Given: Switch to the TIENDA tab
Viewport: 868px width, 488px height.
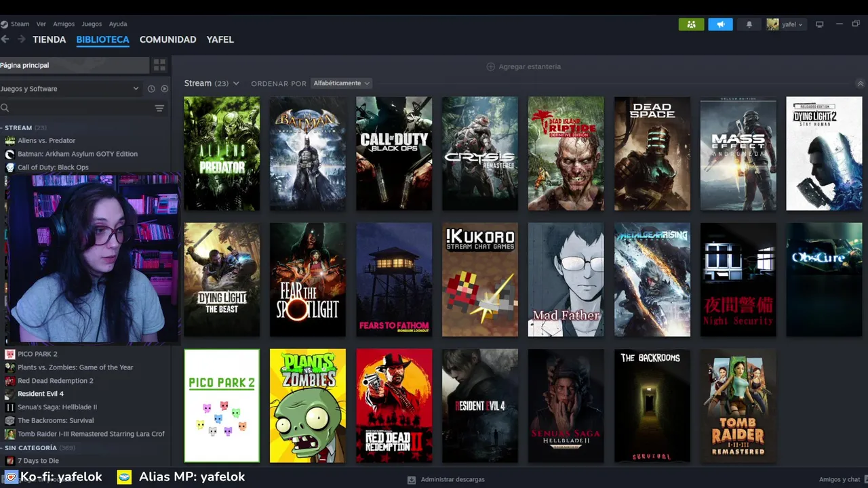Looking at the screenshot, I should 50,39.
